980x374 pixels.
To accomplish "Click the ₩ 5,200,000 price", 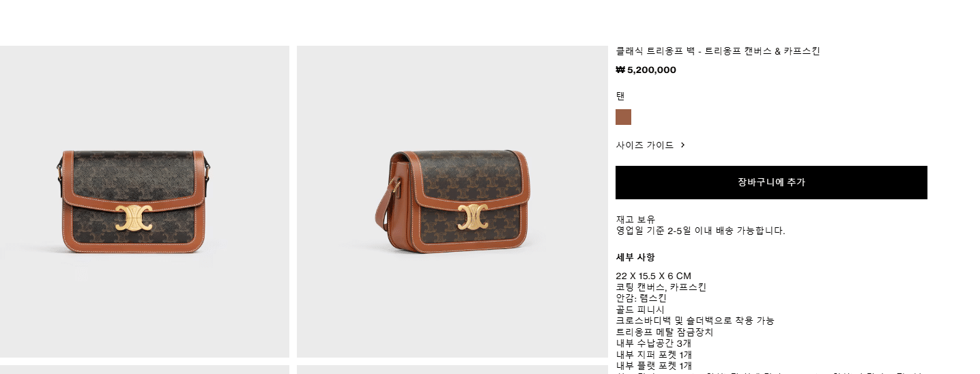I will tap(646, 70).
